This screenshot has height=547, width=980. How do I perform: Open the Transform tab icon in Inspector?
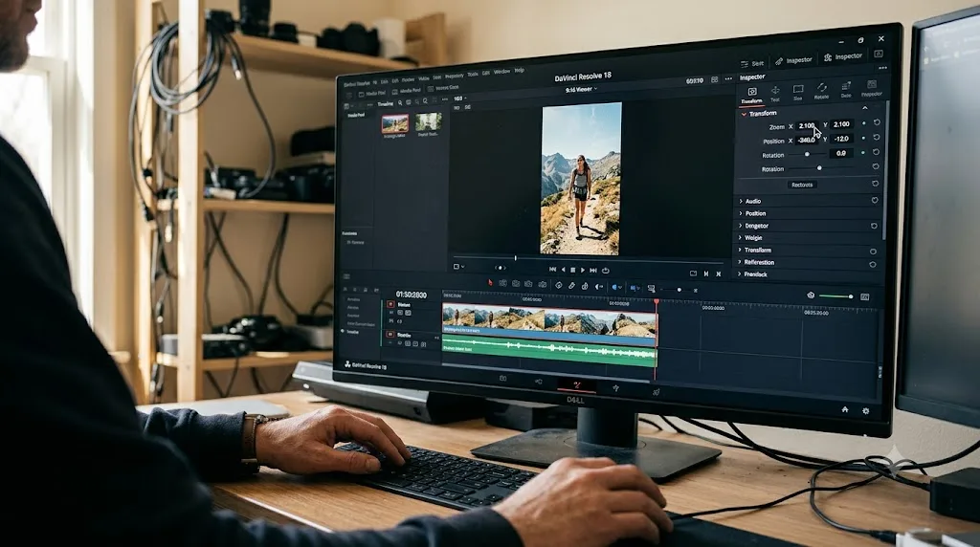click(752, 94)
